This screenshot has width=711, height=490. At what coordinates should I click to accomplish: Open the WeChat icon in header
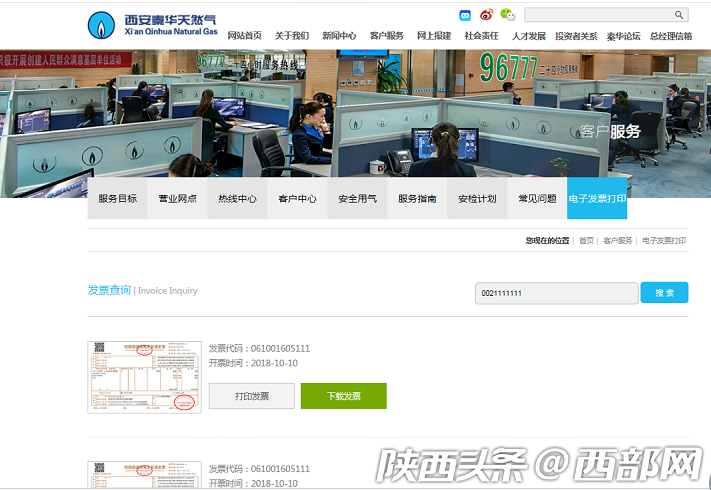tap(508, 15)
